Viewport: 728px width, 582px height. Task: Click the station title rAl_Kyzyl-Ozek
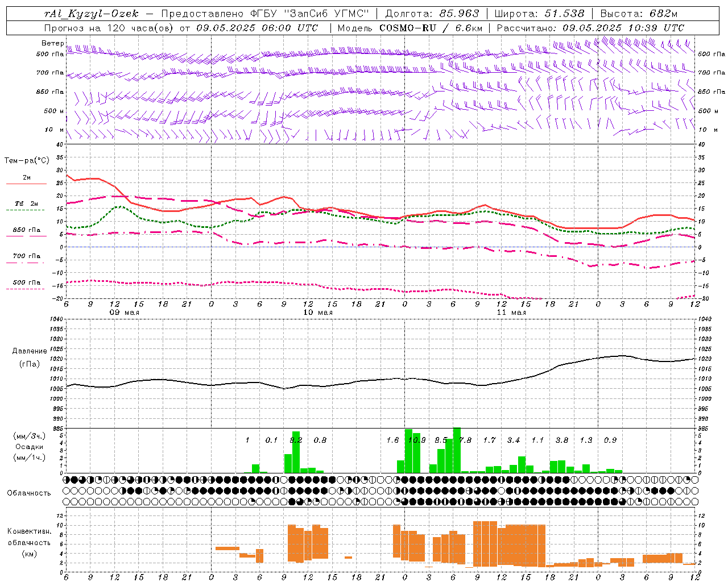[x=91, y=14]
